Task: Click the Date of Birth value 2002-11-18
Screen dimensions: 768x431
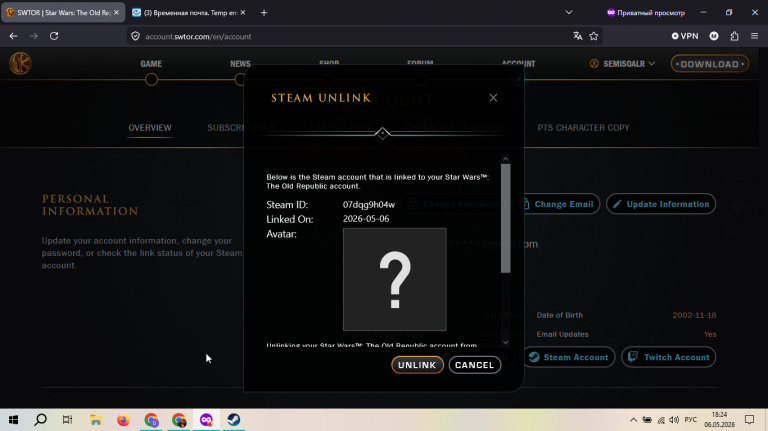Action: [x=694, y=315]
